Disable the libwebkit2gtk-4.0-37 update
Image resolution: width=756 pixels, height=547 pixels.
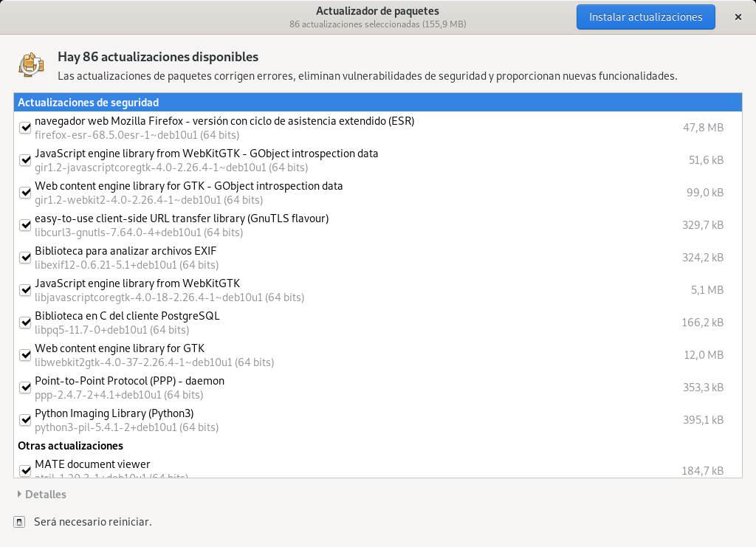point(24,355)
